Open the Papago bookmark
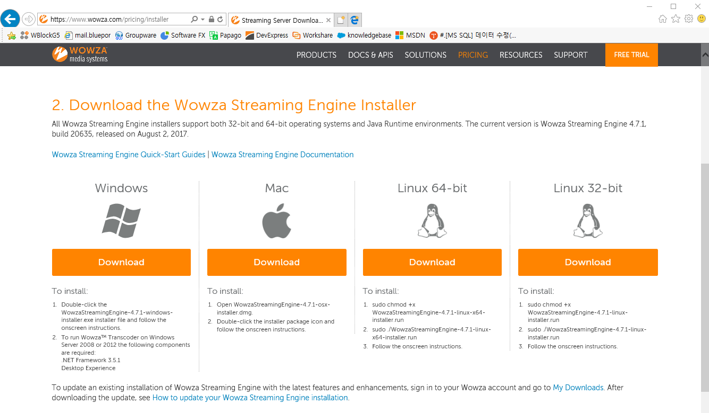Screen dimensions: 709x413 (x=225, y=35)
